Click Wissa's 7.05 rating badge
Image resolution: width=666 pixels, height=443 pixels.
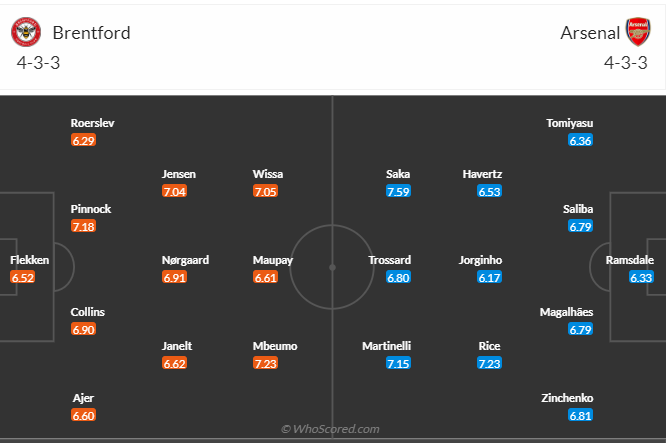coord(266,191)
